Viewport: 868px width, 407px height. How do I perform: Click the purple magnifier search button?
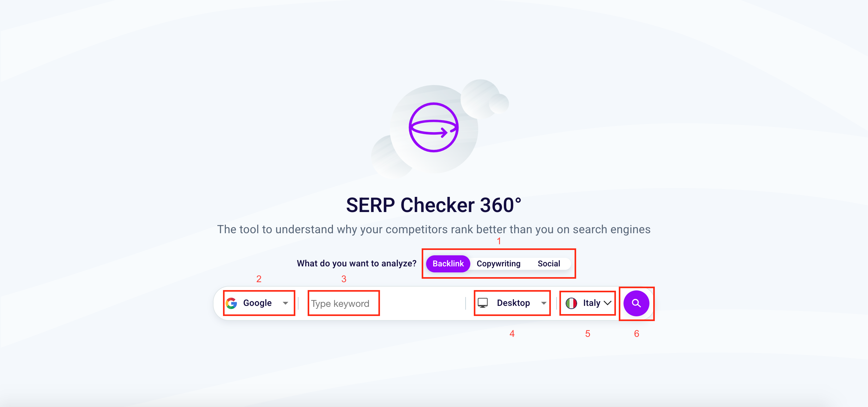636,303
